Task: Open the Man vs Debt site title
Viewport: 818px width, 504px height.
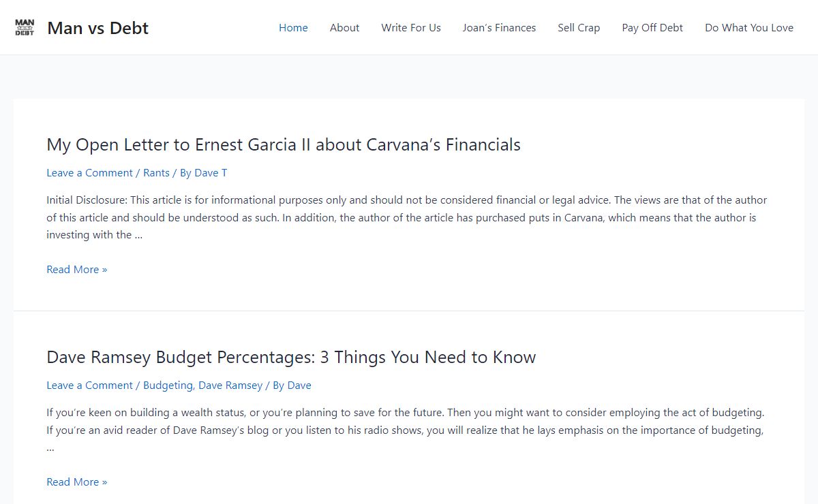Action: (97, 28)
